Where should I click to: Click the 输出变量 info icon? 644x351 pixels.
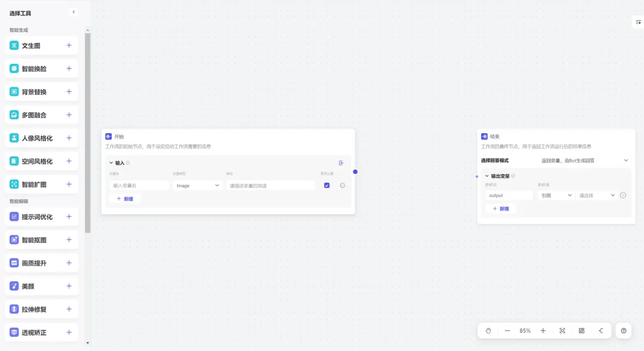[513, 176]
